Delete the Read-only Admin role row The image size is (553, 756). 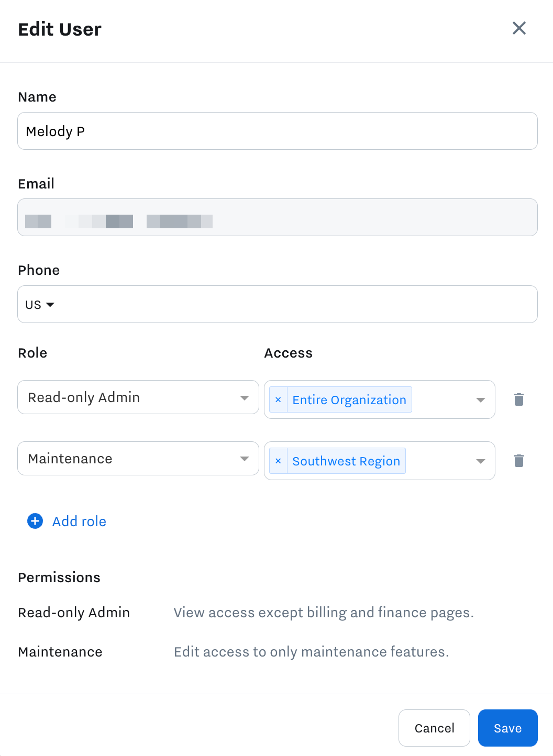click(x=519, y=399)
